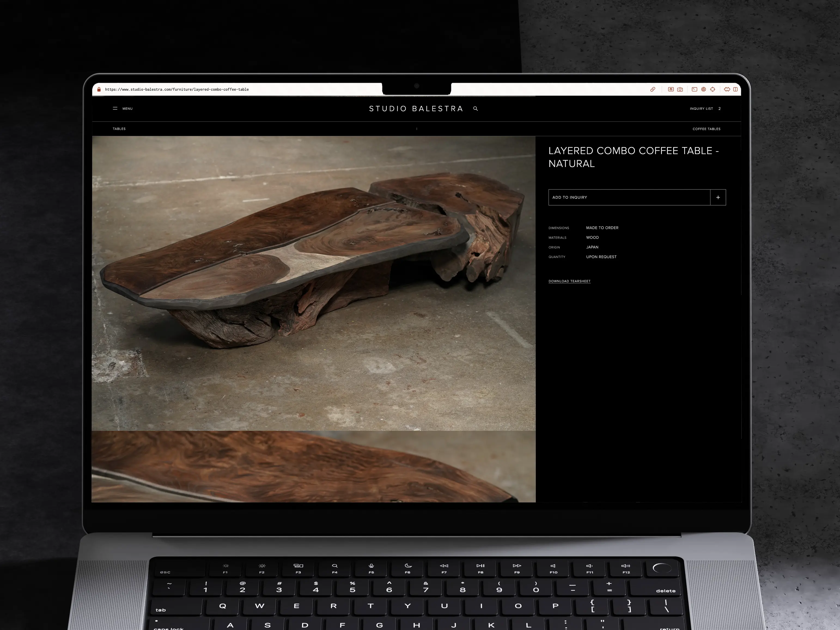Click the 'ORIGIN' label
Screen dimensions: 840x630
click(x=555, y=248)
